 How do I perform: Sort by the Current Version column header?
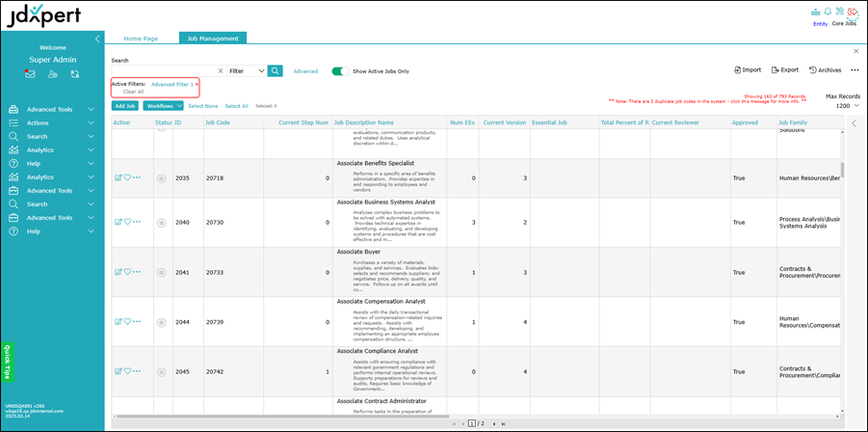(x=504, y=122)
